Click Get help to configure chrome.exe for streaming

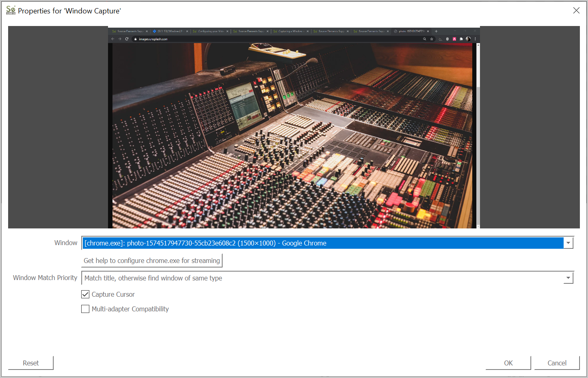[x=152, y=261]
